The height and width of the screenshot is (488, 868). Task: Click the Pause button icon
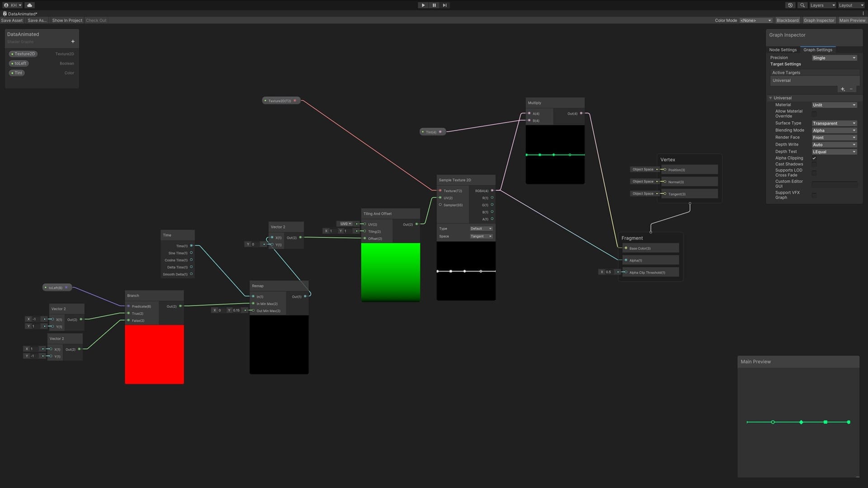pos(434,5)
